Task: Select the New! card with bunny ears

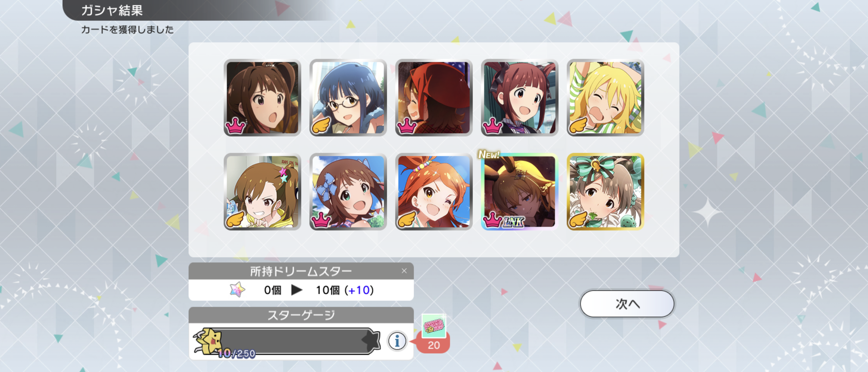Action: (519, 192)
